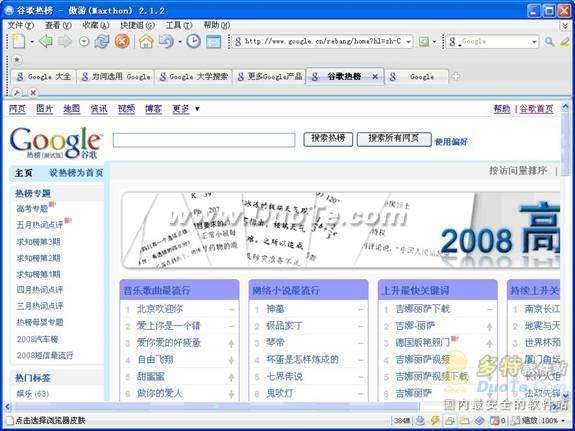The width and height of the screenshot is (575, 431).
Task: Expand the hidden menu chevron at the menu bar's right
Action: coord(565,26)
